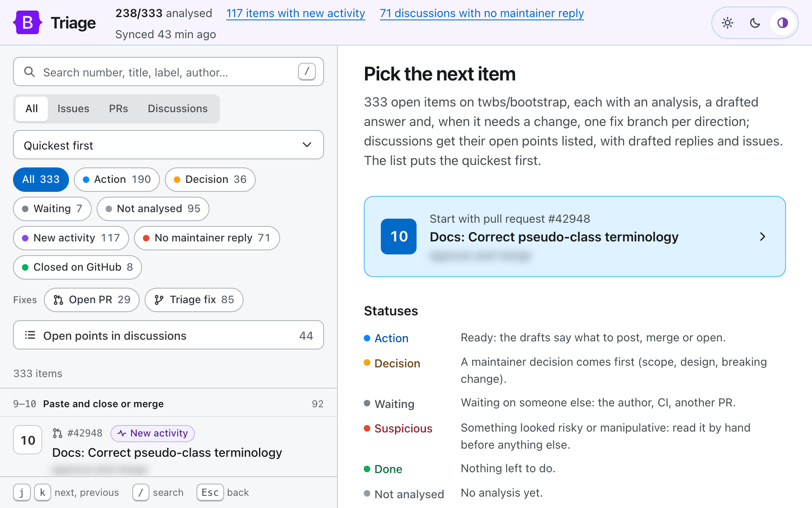Screen dimensions: 812x508
Task: Focus the search number, title, label field
Action: [x=168, y=72]
